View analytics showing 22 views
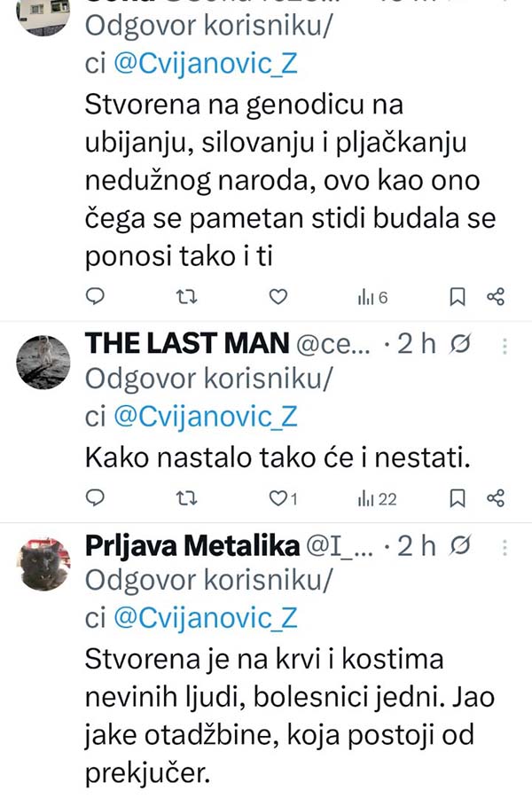 pos(377,500)
